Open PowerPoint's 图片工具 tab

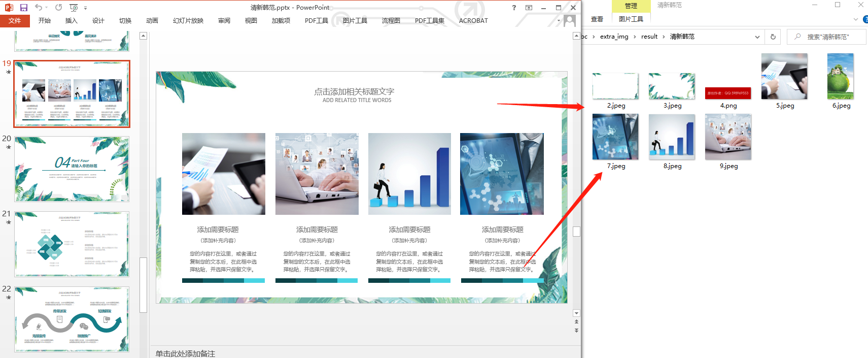(x=355, y=21)
